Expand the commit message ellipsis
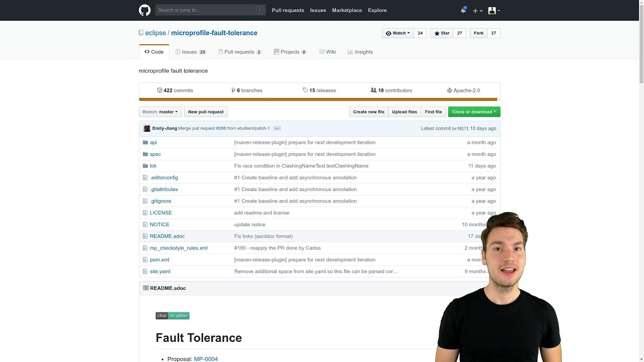This screenshot has height=362, width=644. click(x=277, y=128)
